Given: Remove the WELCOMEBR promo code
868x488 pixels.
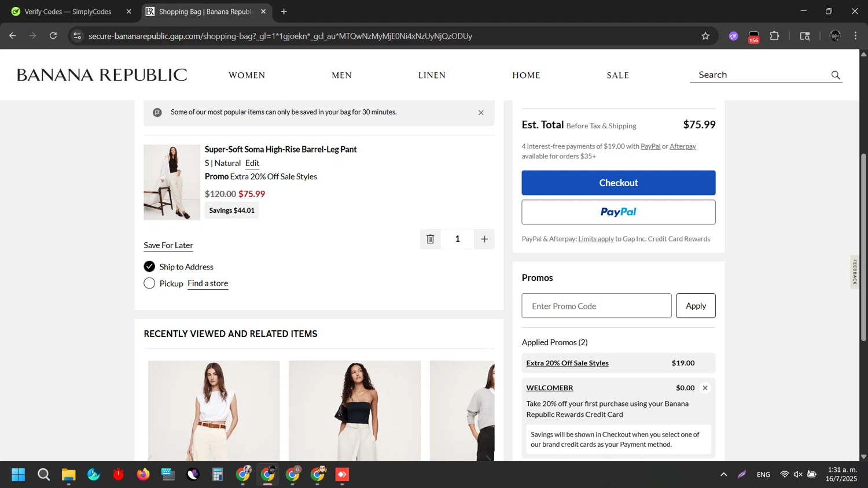Looking at the screenshot, I should (x=705, y=388).
